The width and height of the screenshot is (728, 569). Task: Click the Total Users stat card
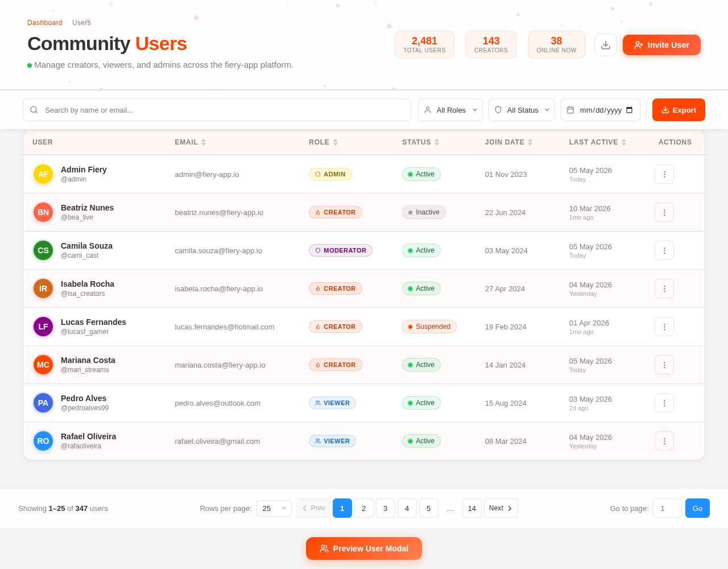(424, 45)
